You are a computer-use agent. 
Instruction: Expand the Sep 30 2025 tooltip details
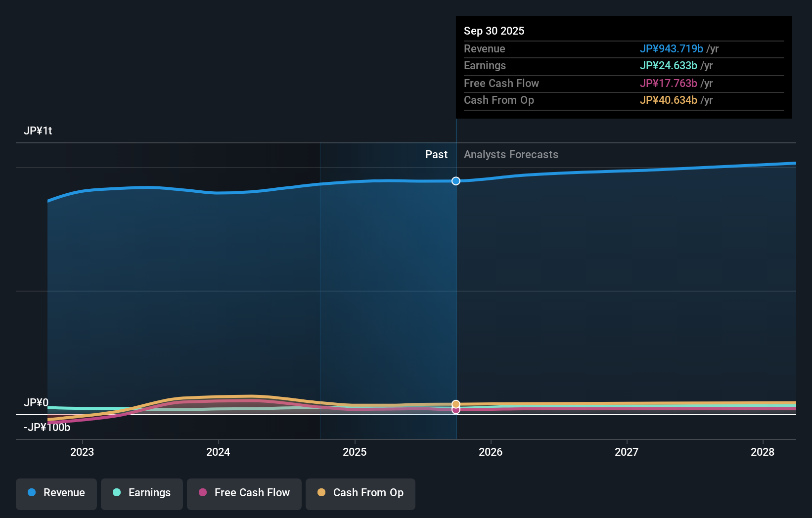494,31
